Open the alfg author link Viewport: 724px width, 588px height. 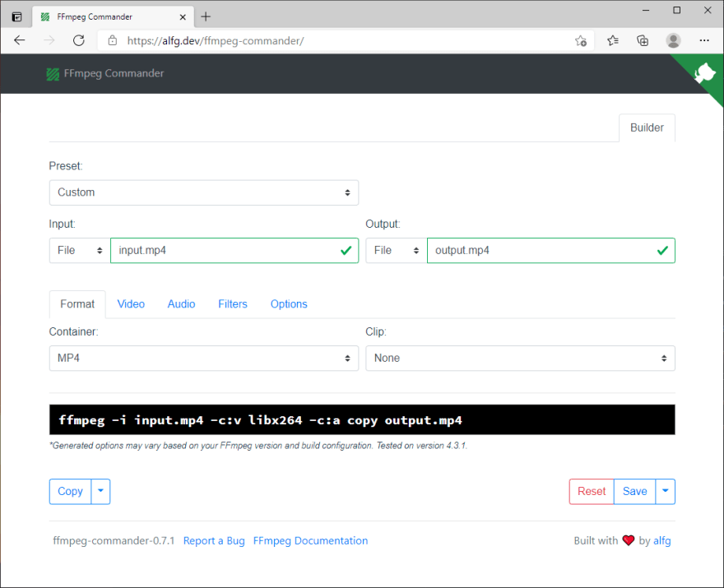coord(661,540)
